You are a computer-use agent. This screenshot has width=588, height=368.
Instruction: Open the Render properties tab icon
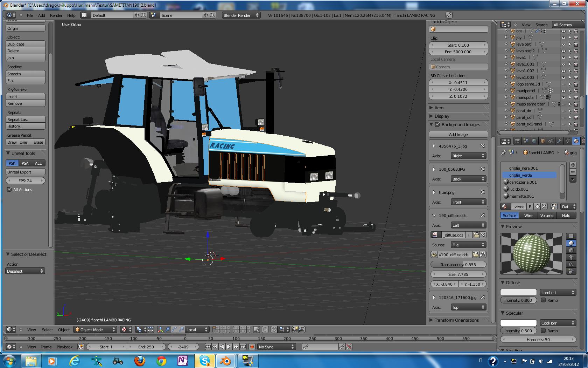[x=517, y=141]
